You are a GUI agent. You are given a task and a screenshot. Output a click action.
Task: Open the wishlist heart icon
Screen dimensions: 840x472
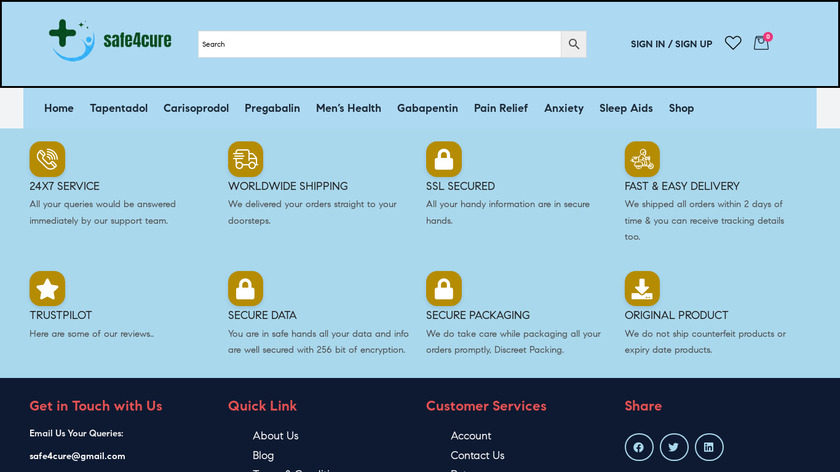(733, 43)
